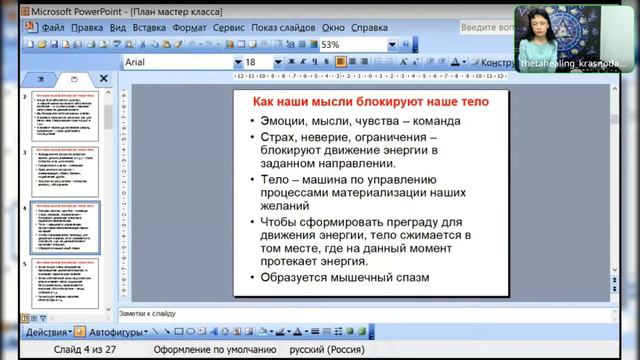This screenshot has width=640, height=360.
Task: Click the Конструктор design button
Action: 493,62
